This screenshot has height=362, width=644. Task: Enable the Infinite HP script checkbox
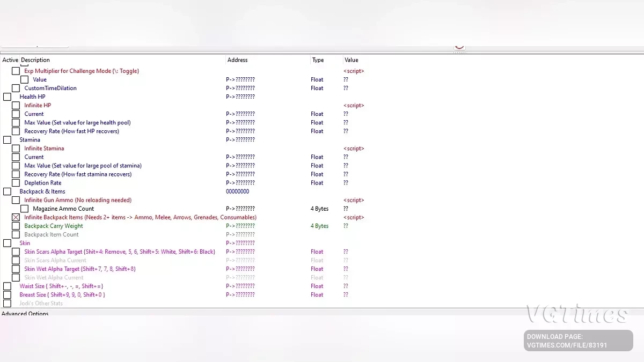click(16, 106)
